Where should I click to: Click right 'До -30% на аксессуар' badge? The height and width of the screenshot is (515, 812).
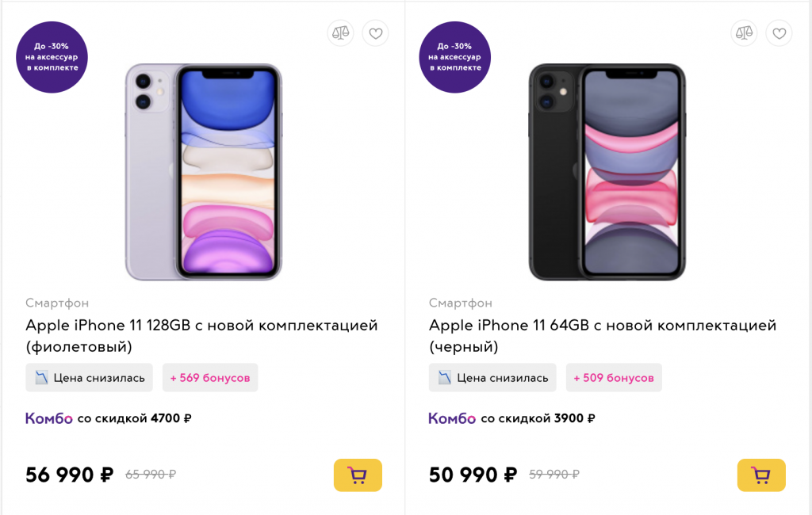click(454, 57)
